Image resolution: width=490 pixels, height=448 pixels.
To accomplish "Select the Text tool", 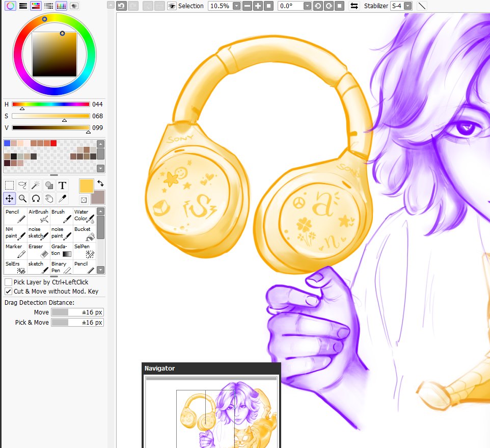I will [62, 186].
